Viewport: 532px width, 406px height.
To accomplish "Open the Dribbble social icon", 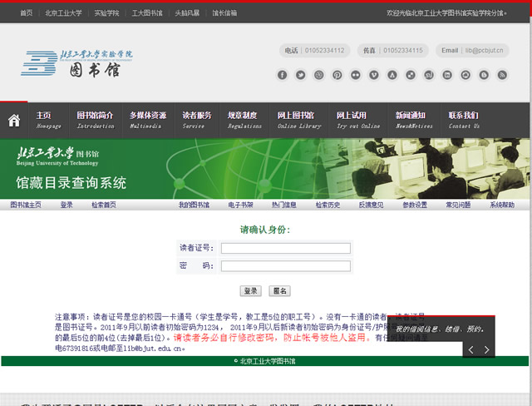I will tap(319, 75).
